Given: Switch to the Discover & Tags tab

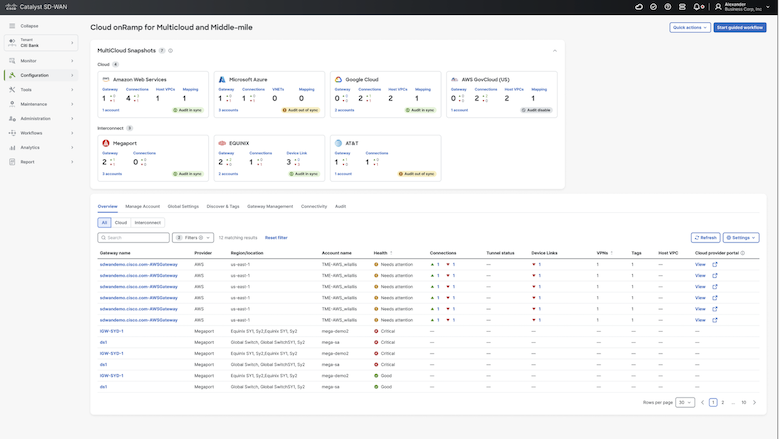Looking at the screenshot, I should pyautogui.click(x=223, y=206).
